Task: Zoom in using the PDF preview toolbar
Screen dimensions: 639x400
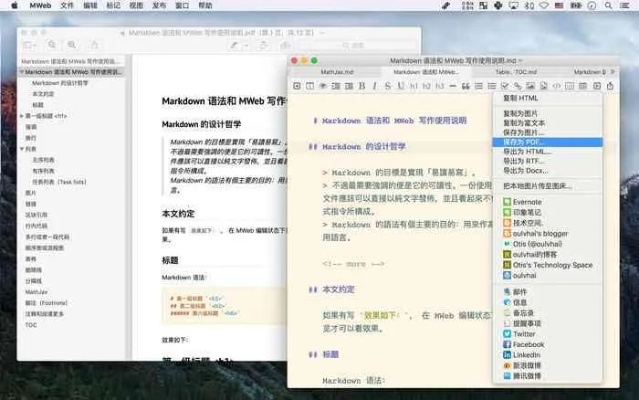Action: click(x=72, y=45)
